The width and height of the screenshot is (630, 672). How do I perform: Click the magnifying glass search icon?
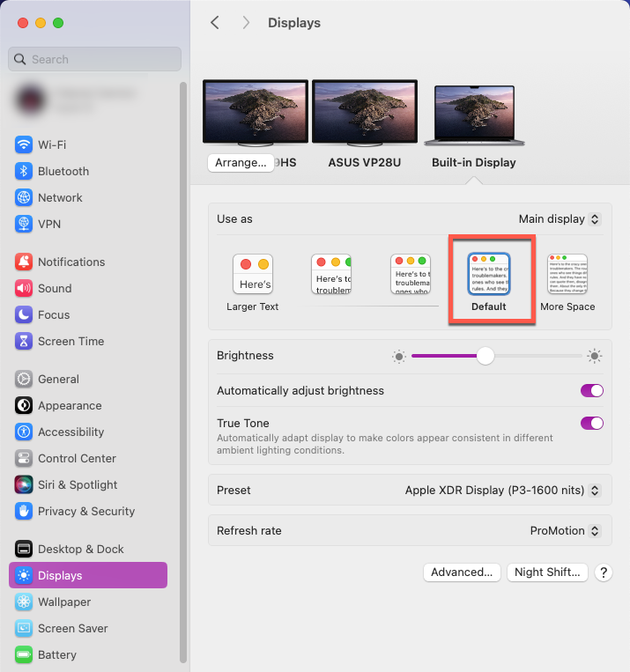[x=20, y=59]
